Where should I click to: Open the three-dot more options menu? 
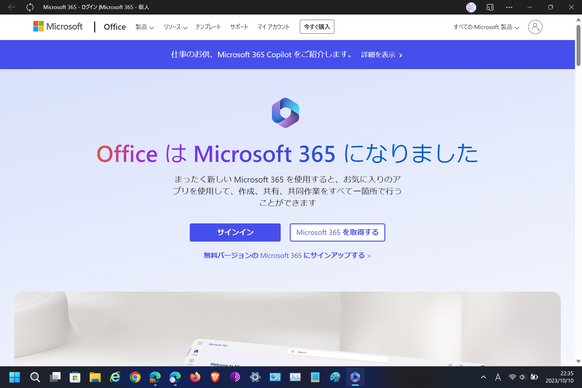click(509, 7)
